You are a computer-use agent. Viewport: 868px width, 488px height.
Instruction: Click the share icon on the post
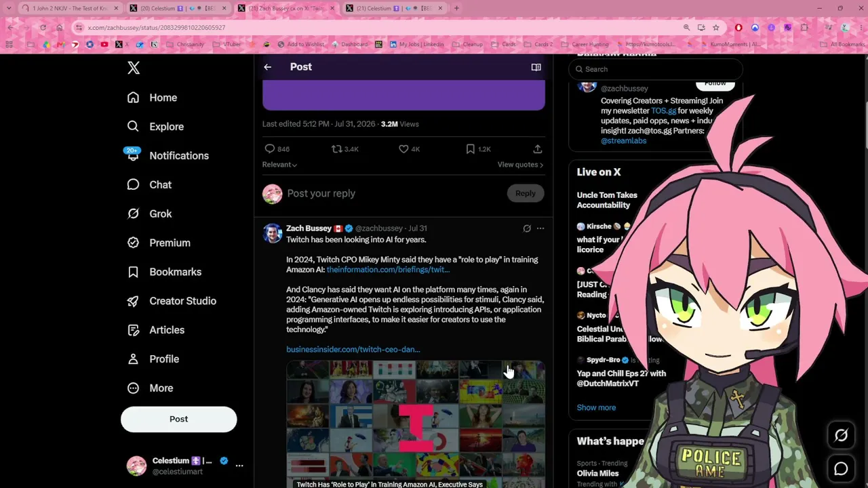(x=537, y=149)
